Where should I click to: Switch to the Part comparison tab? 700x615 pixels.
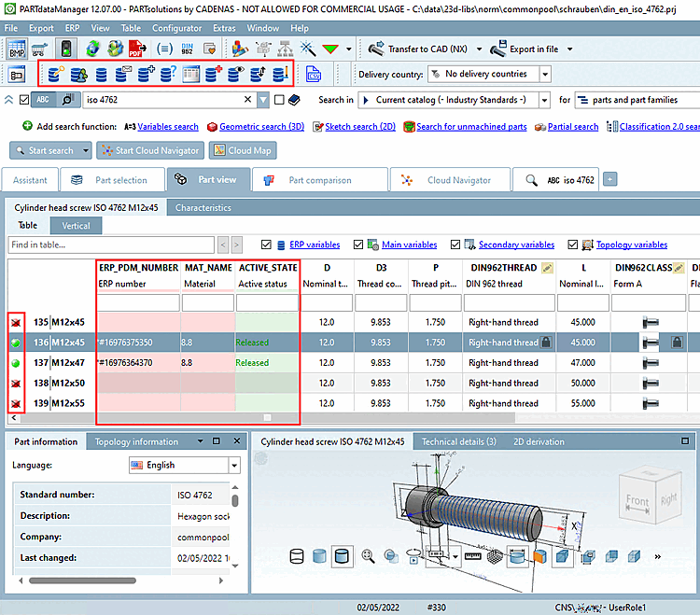(x=321, y=180)
